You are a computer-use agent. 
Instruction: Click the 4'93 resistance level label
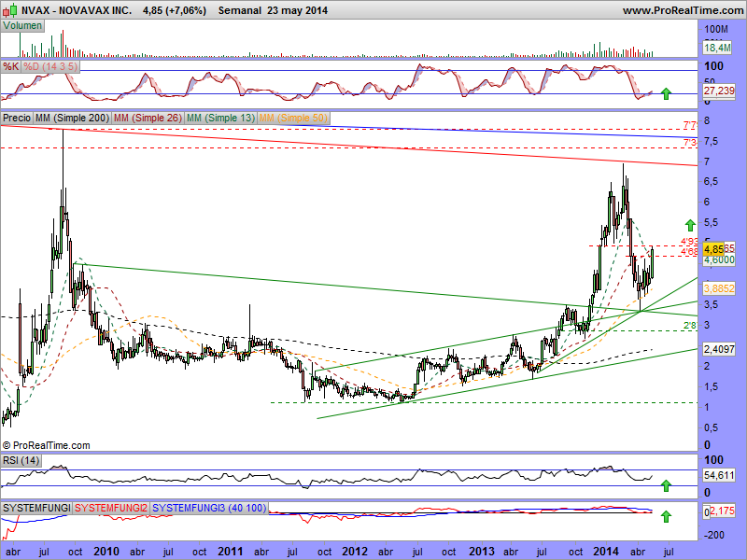[689, 242]
